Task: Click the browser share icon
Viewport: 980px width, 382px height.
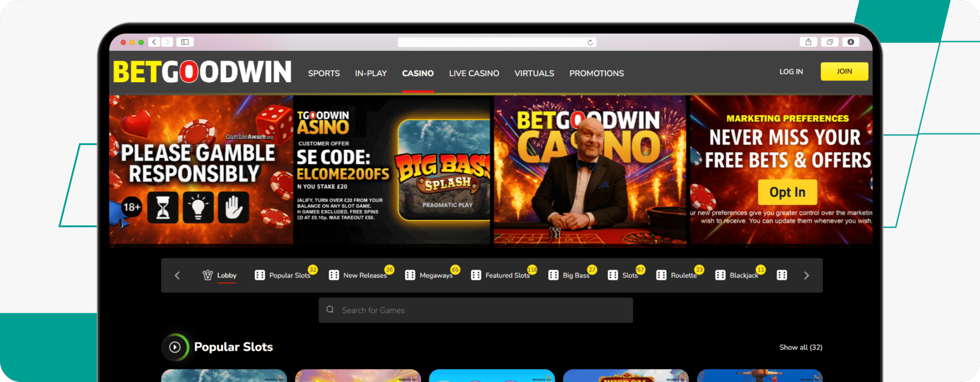Action: (808, 42)
